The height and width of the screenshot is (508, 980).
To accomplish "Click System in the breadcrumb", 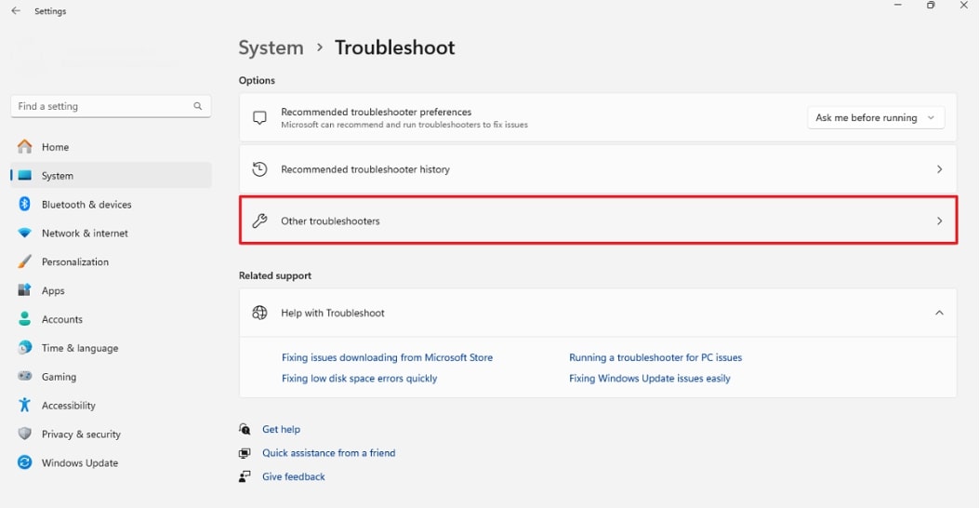I will coord(271,47).
